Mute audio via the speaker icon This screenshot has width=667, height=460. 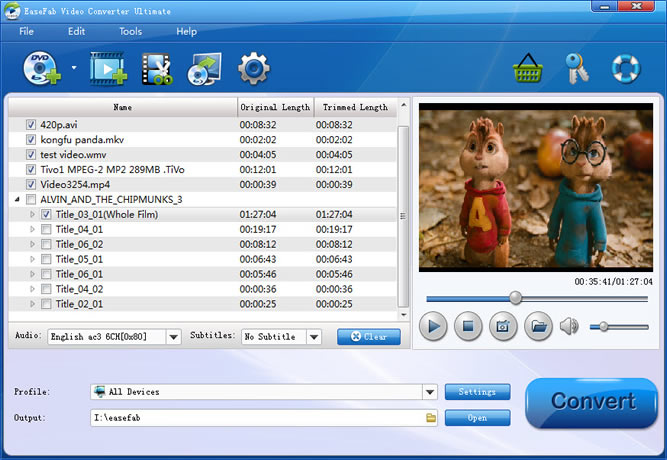point(569,326)
